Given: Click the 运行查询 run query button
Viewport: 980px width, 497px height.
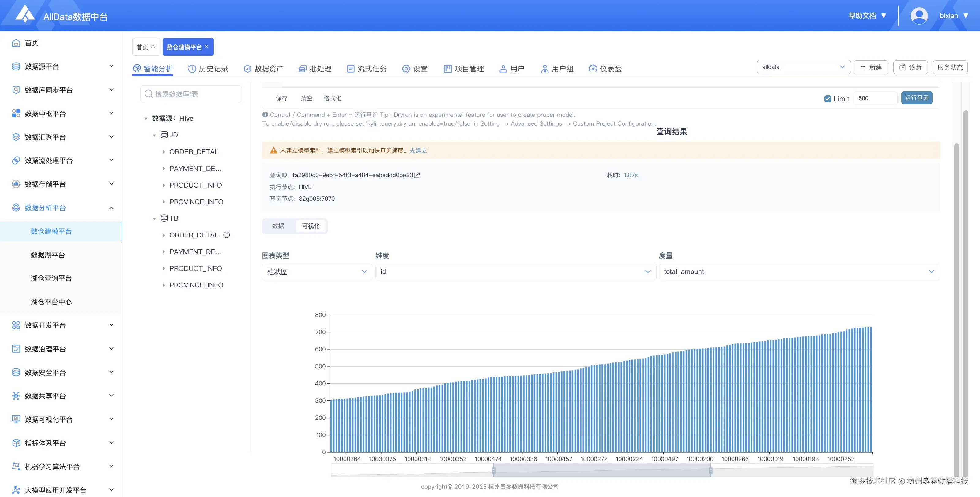Looking at the screenshot, I should click(917, 98).
